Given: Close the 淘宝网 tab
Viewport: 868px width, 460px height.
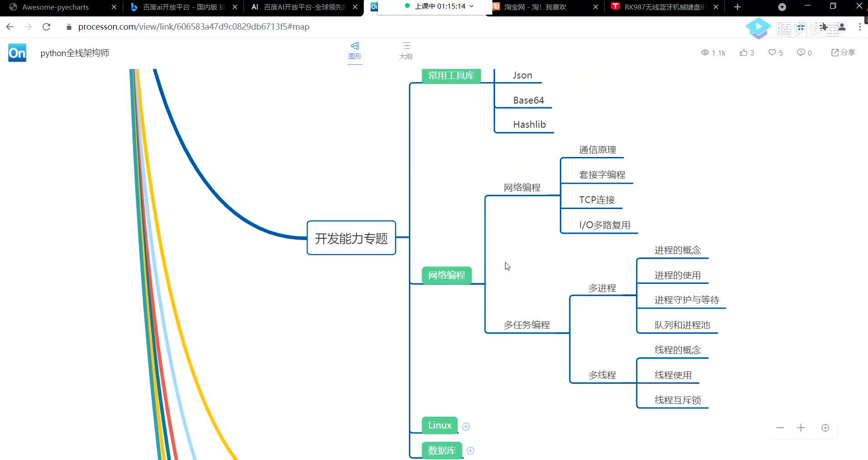Looking at the screenshot, I should point(595,7).
